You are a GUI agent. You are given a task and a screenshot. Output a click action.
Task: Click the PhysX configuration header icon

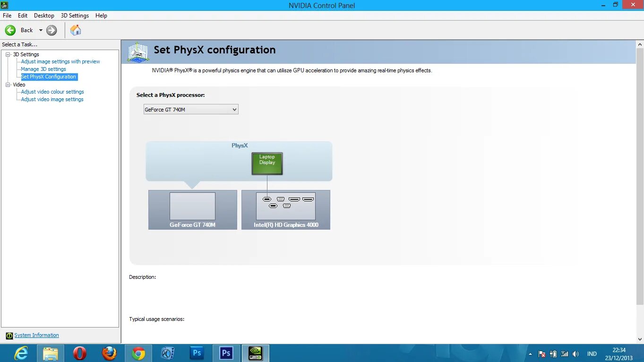[x=138, y=52]
